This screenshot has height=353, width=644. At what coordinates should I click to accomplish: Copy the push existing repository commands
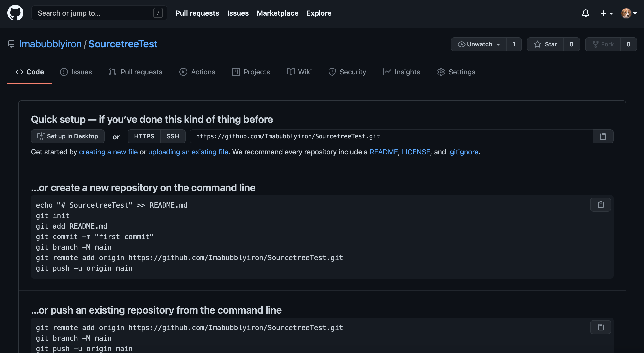tap(600, 327)
